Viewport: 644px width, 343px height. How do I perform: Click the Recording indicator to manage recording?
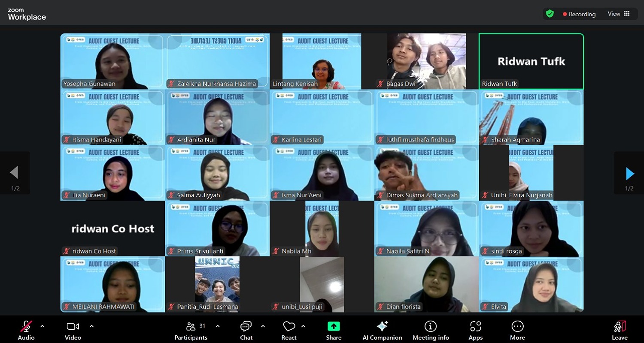tap(580, 14)
